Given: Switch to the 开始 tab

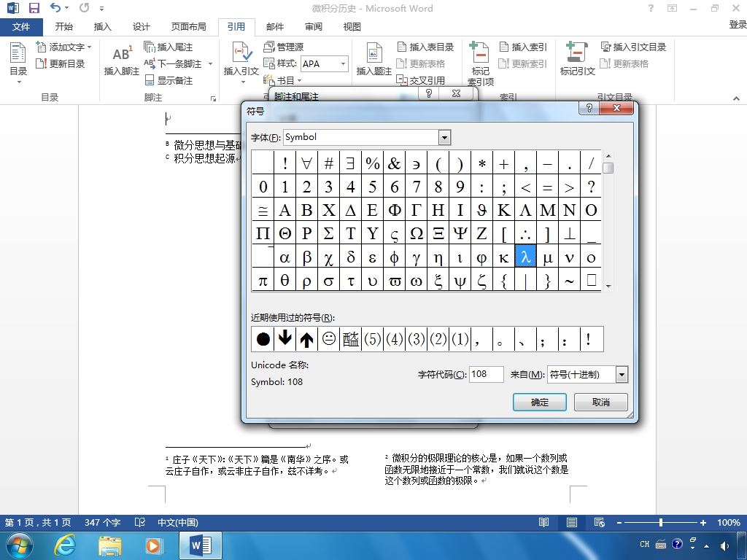Looking at the screenshot, I should click(x=64, y=27).
